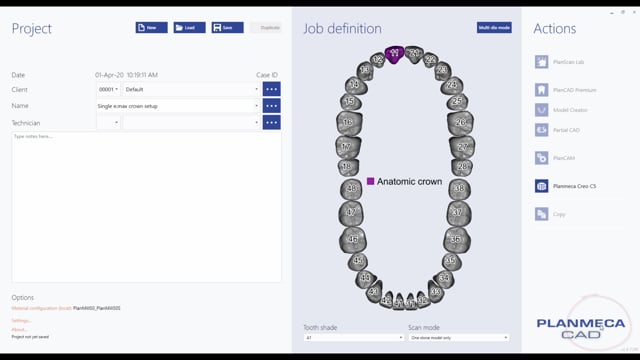Toggle Multi-die mode
Viewport: 640px width, 360px height.
click(494, 27)
